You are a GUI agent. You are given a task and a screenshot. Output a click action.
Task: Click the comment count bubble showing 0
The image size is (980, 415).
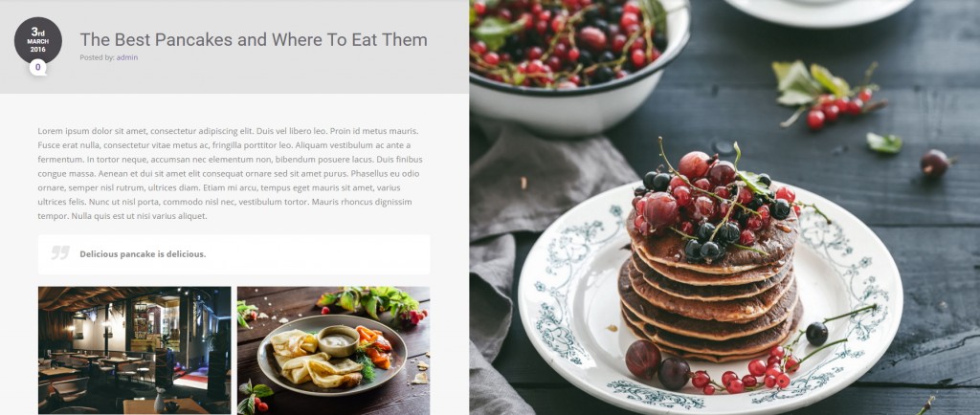click(x=37, y=67)
